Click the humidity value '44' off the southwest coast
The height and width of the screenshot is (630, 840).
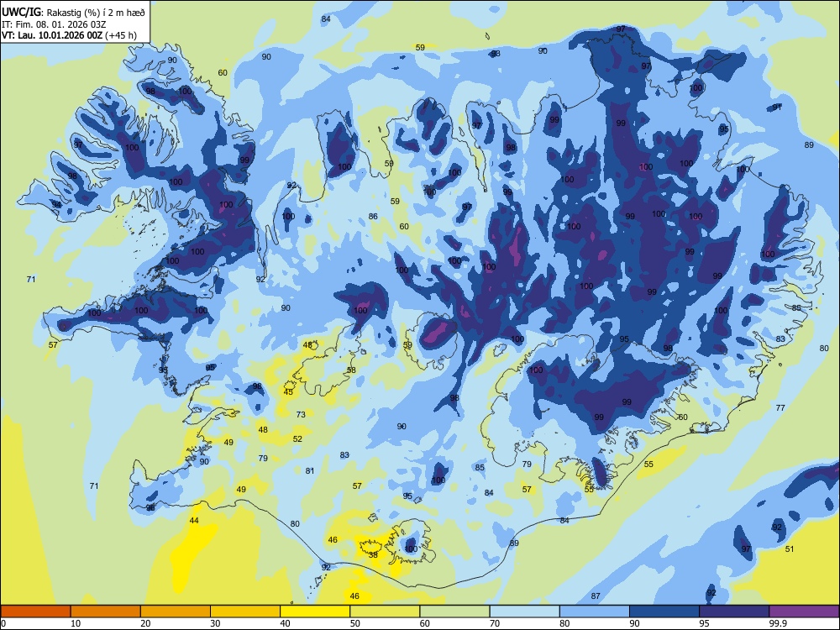coord(194,520)
